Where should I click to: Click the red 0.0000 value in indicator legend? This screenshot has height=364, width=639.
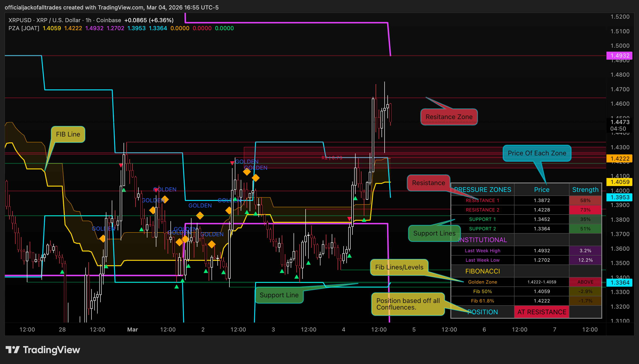pyautogui.click(x=202, y=28)
